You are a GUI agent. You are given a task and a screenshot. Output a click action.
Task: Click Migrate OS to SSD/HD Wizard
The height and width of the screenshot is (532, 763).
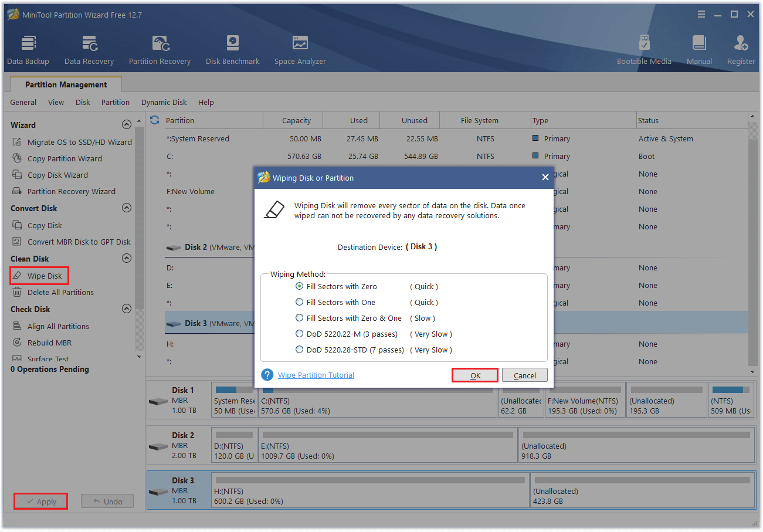tap(73, 142)
